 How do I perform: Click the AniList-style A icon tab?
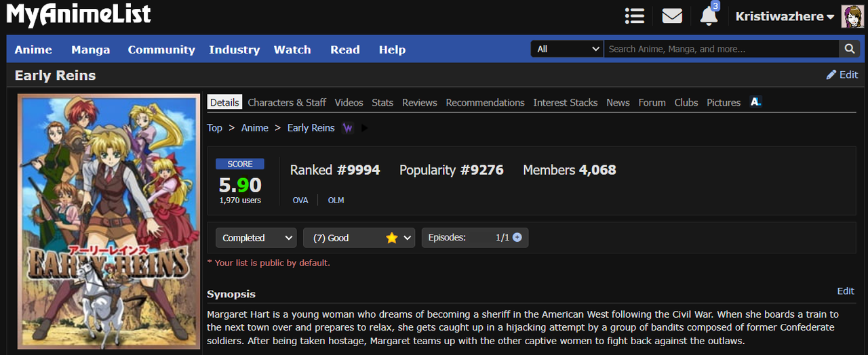click(x=756, y=102)
